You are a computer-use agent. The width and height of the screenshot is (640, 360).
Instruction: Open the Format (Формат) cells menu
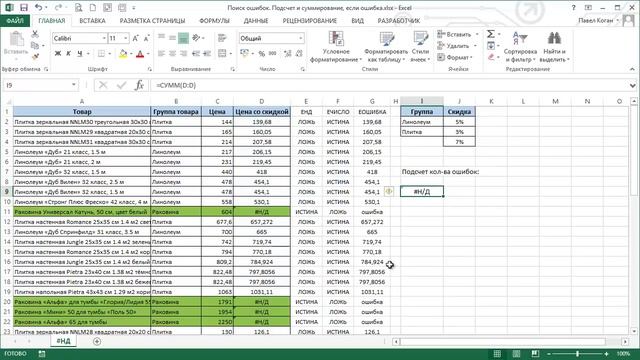[x=455, y=57]
